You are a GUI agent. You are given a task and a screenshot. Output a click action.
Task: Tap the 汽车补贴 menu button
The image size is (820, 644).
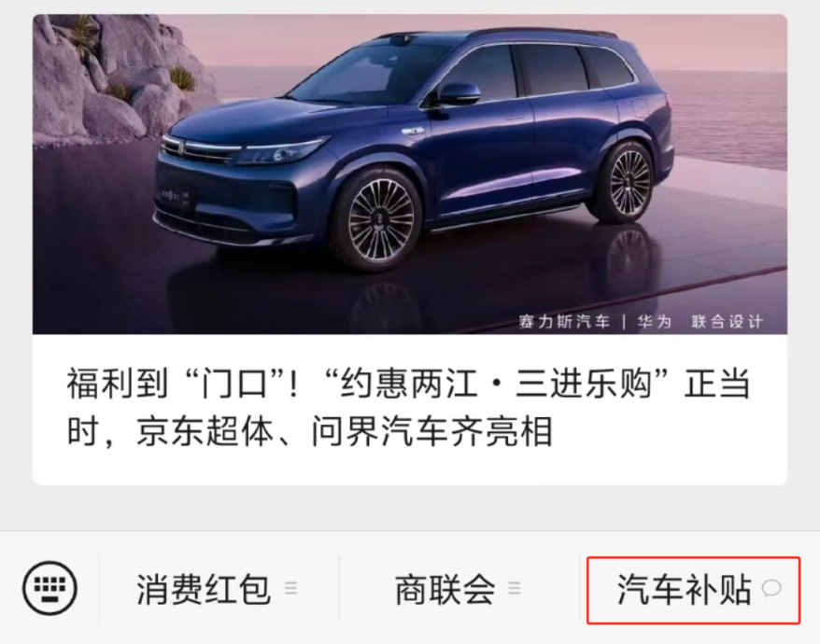coord(693,590)
